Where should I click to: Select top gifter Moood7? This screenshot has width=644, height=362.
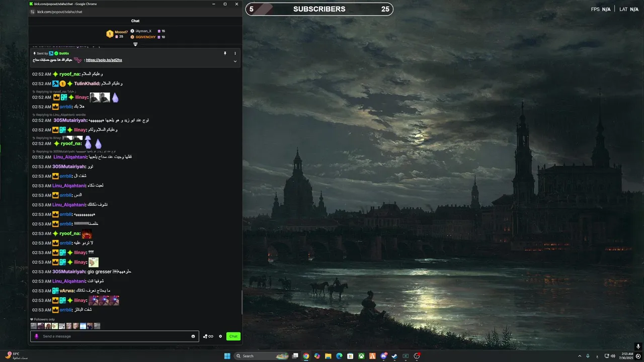[121, 32]
